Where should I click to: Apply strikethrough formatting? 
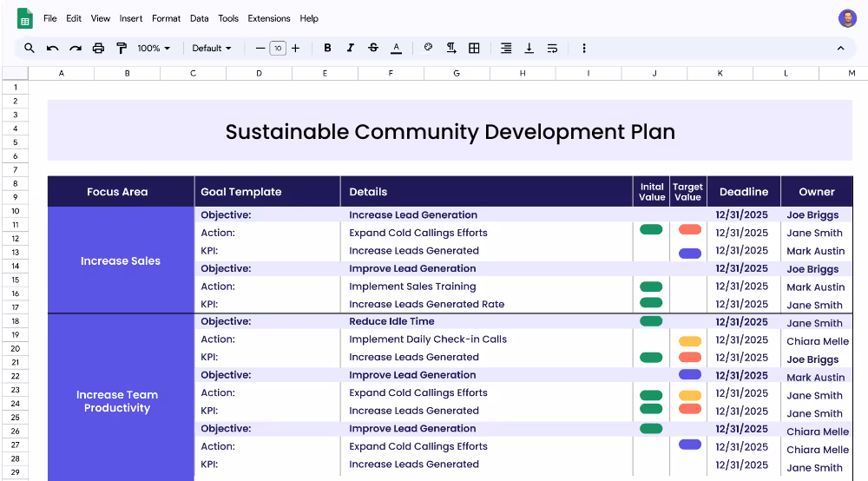[373, 49]
